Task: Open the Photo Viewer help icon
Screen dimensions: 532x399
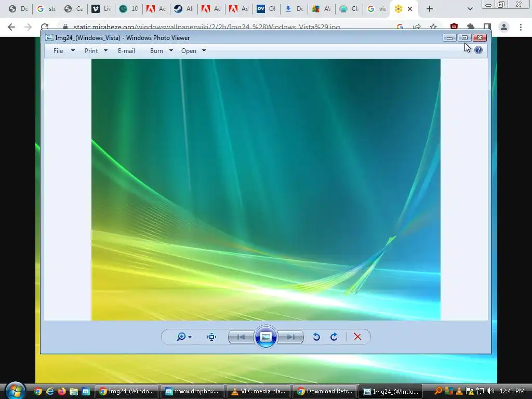Action: tap(478, 50)
